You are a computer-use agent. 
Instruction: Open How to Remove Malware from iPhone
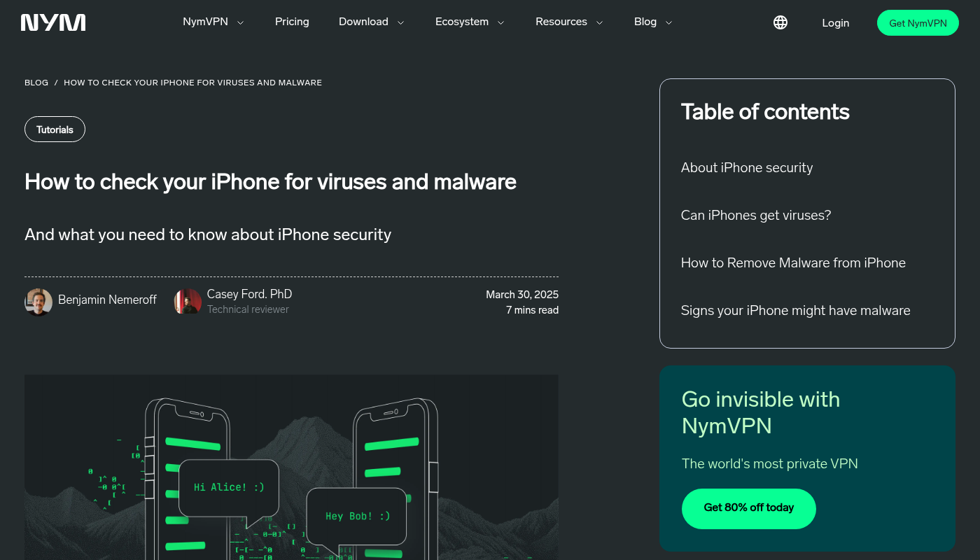[x=792, y=262]
